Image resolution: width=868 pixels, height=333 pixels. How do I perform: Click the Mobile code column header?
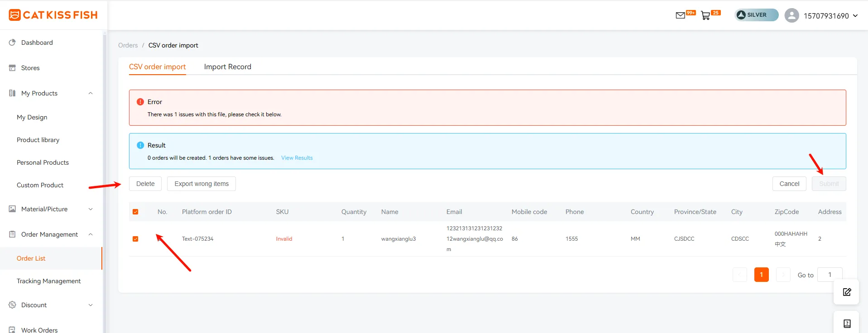529,212
